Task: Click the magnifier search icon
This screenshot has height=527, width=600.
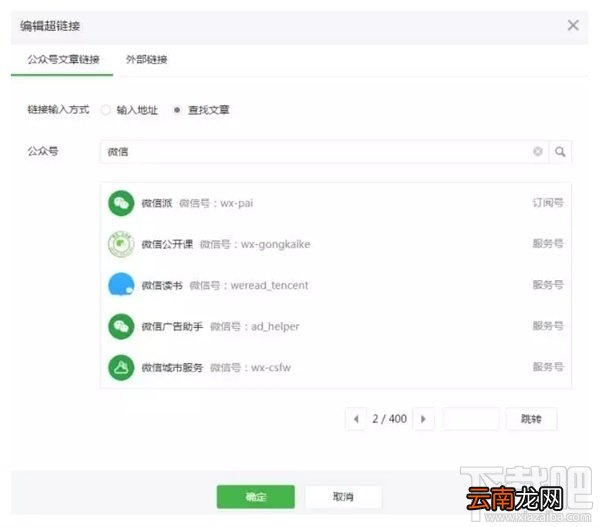Action: tap(560, 152)
